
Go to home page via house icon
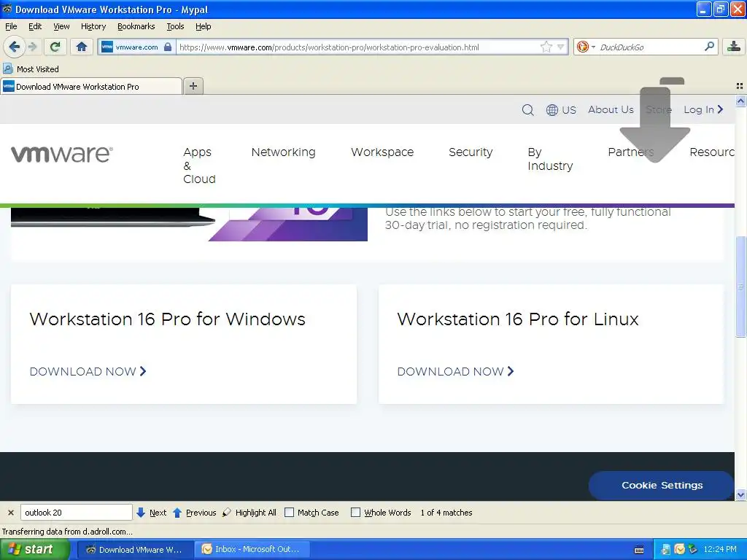click(82, 47)
